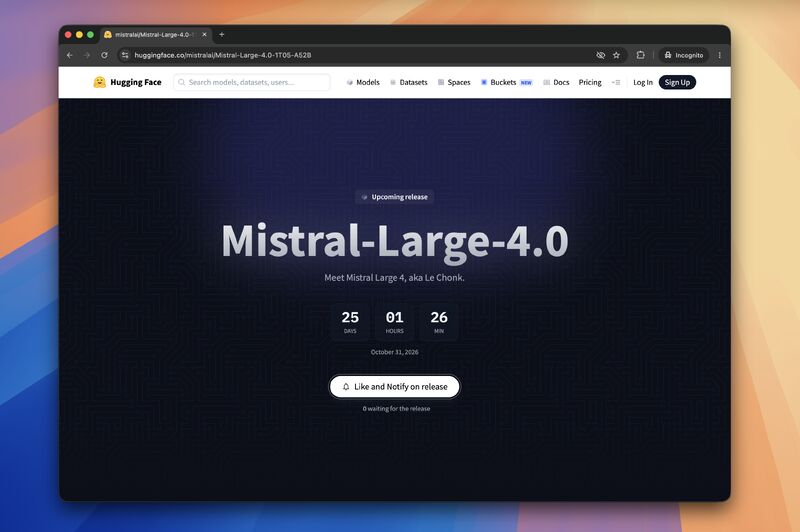Bookmark this page with the star icon

pos(616,55)
